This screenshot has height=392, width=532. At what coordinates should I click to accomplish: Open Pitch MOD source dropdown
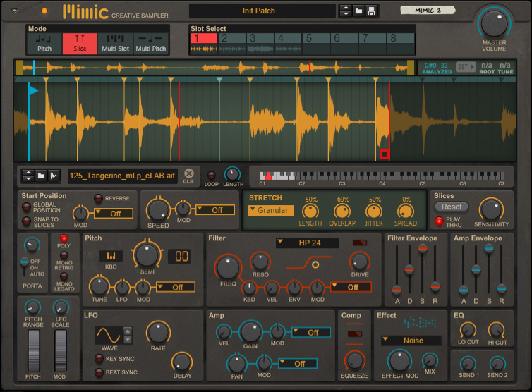176,287
